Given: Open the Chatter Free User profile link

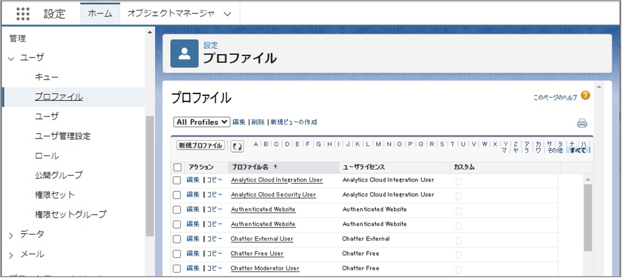Looking at the screenshot, I should pos(257,253).
